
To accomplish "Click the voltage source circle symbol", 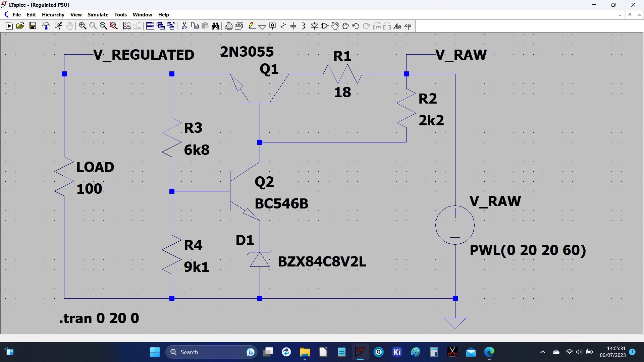I will [x=455, y=225].
